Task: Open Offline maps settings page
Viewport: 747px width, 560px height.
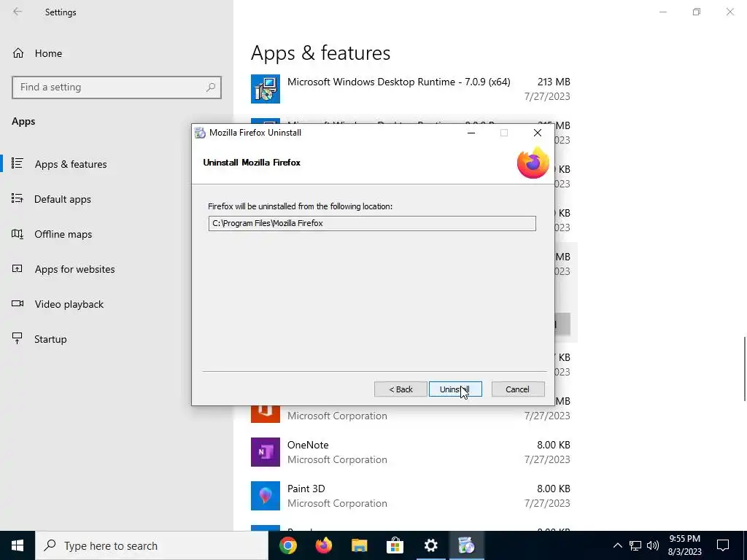Action: (63, 234)
